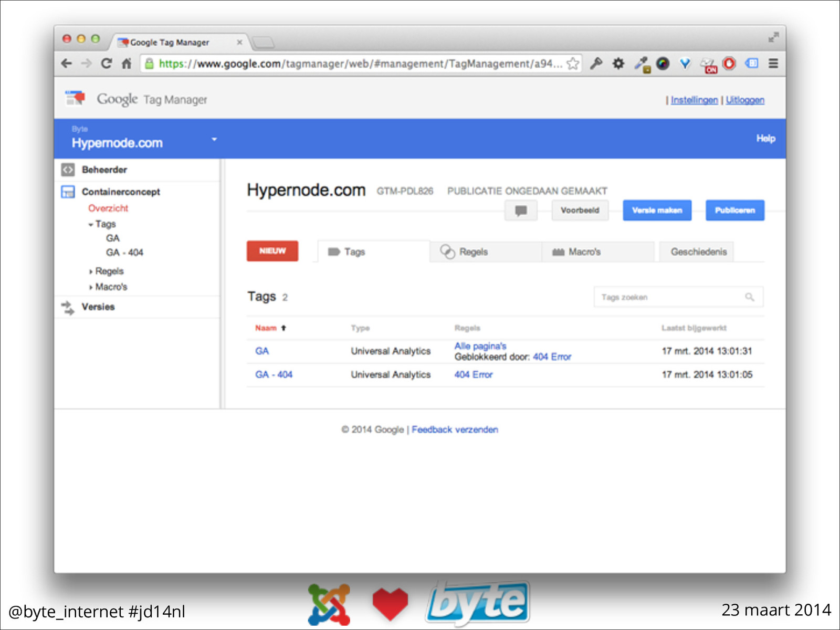The width and height of the screenshot is (840, 630).
Task: Select Overzicht in the sidebar
Action: [x=108, y=208]
